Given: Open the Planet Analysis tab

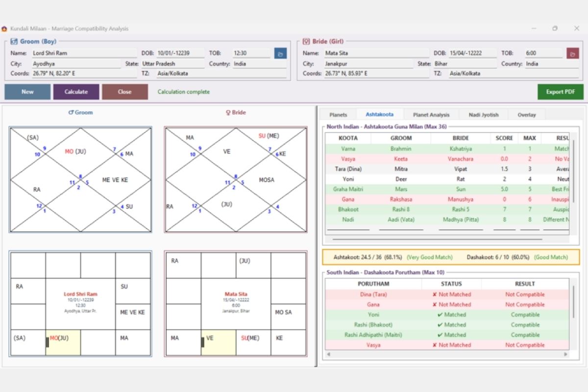Looking at the screenshot, I should [x=431, y=115].
